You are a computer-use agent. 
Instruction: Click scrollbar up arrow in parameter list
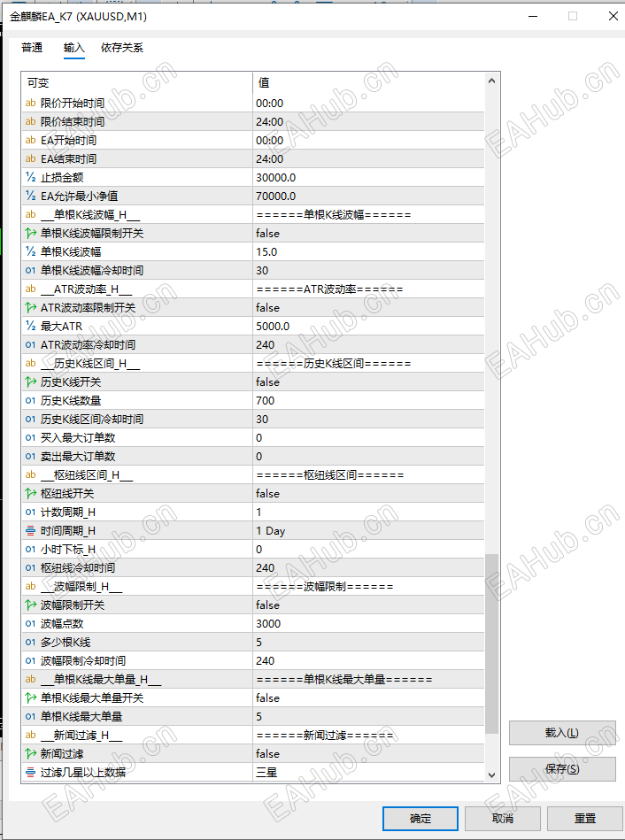[x=491, y=81]
